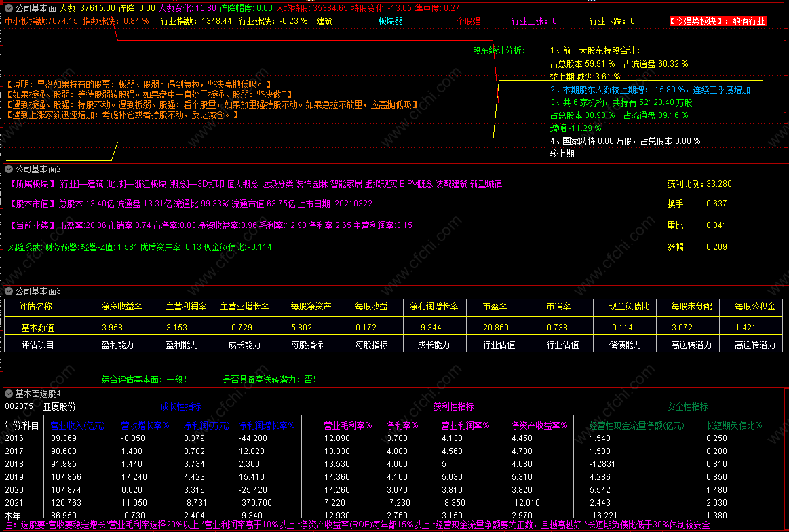Click the 亚厦股份 stock name
Screen dimensions: 789x532
(60, 406)
